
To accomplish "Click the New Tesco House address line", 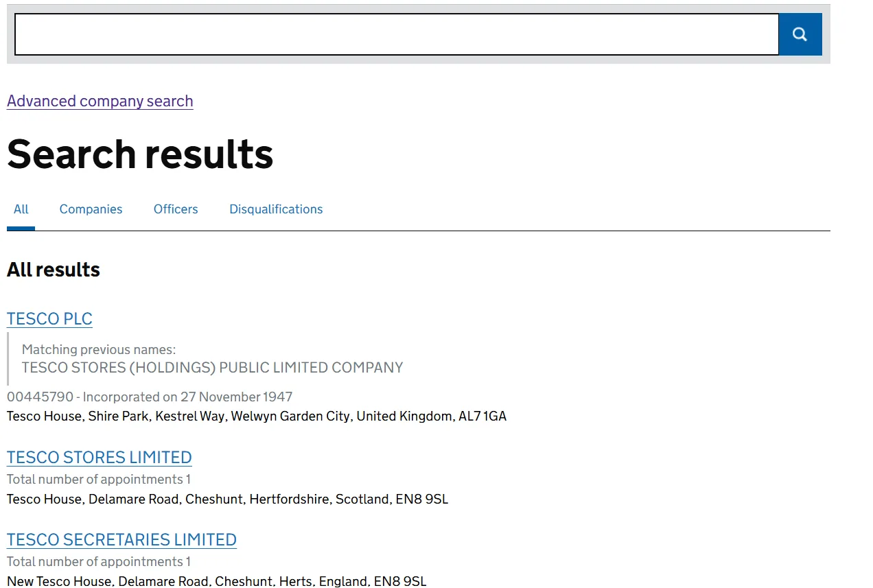I will (x=217, y=581).
